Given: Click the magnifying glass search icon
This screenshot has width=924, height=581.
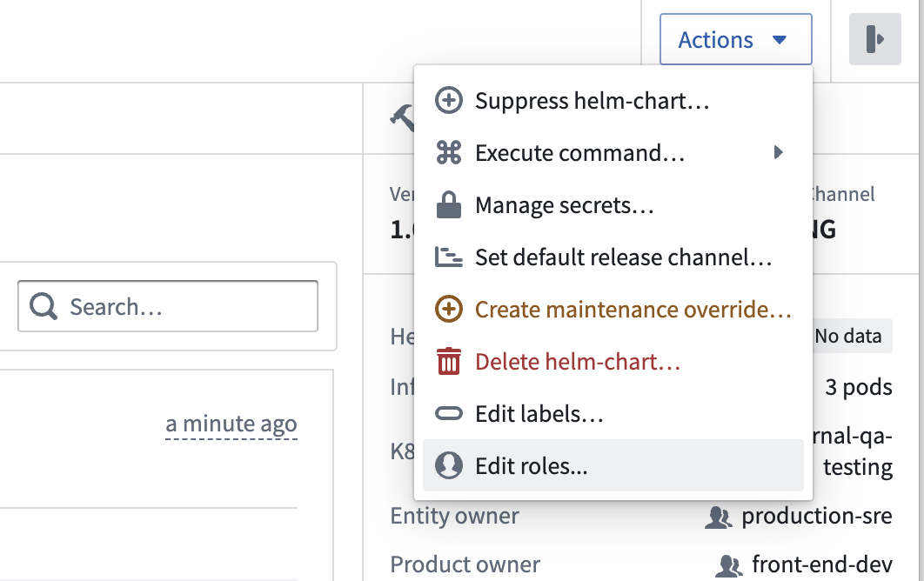Looking at the screenshot, I should click(x=44, y=306).
